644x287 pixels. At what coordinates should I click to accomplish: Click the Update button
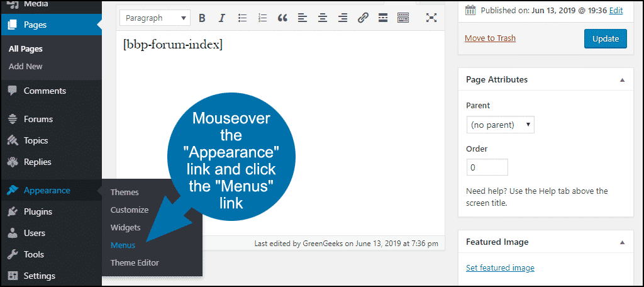tap(606, 38)
